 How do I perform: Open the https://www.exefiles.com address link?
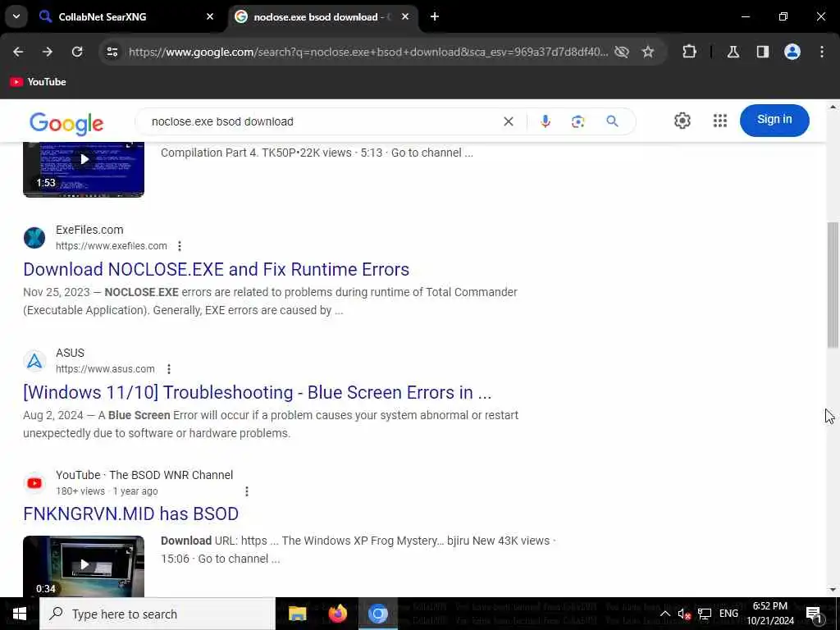point(112,246)
